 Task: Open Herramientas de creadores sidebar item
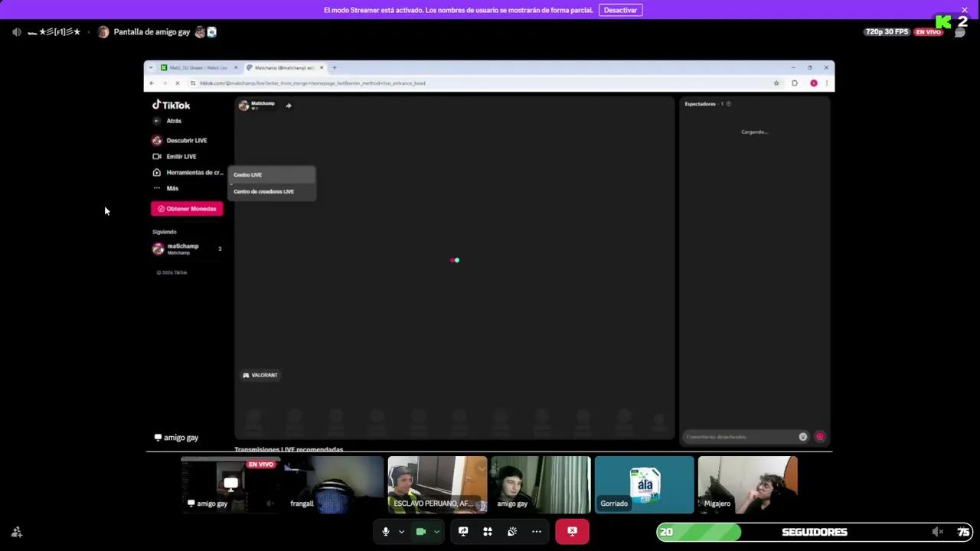tap(188, 172)
